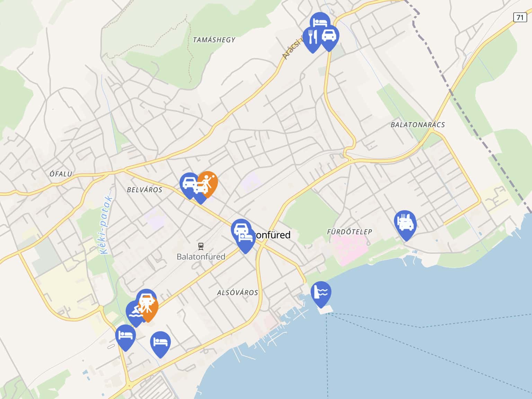Click the route 71 road shield

click(520, 17)
